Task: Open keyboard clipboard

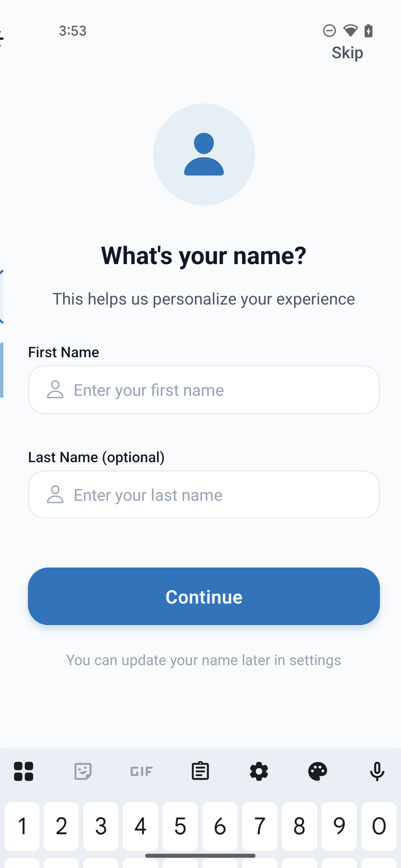Action: (200, 772)
